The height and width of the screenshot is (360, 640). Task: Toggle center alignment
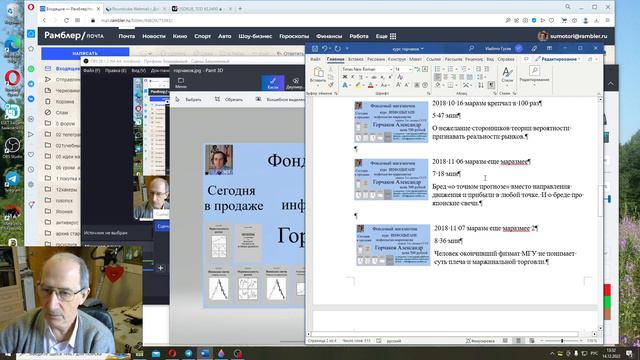[x=446, y=77]
